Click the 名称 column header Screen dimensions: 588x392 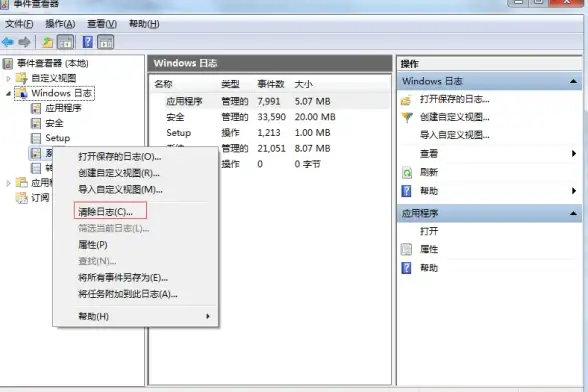tap(164, 84)
